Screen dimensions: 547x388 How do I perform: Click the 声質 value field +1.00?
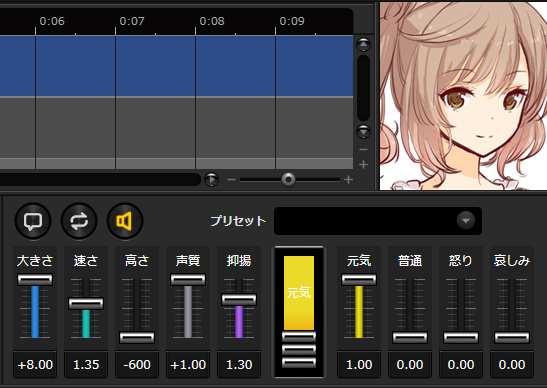point(188,364)
